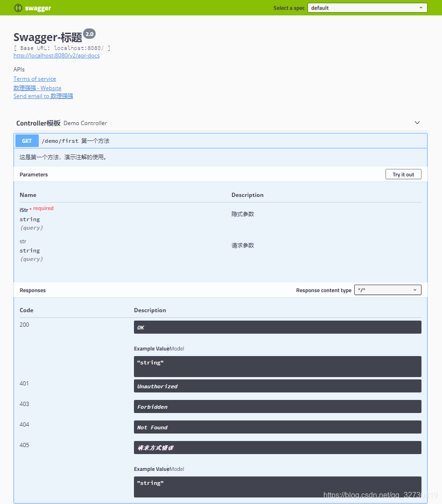Click the Try it out button

(403, 174)
